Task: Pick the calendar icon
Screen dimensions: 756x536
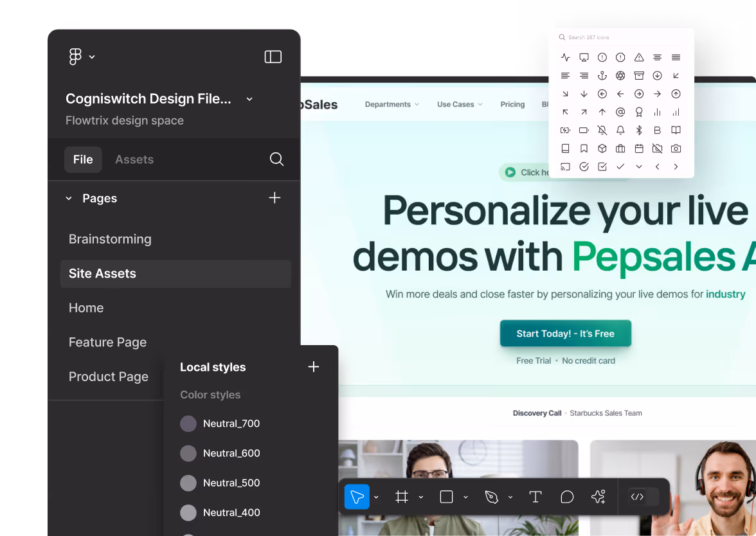Action: (x=639, y=148)
